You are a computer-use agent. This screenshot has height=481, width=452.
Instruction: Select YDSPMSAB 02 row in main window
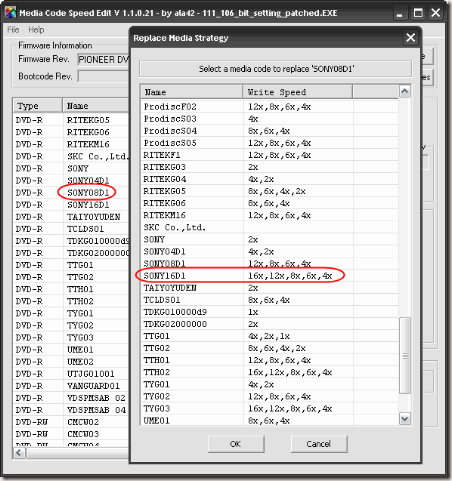pos(71,398)
